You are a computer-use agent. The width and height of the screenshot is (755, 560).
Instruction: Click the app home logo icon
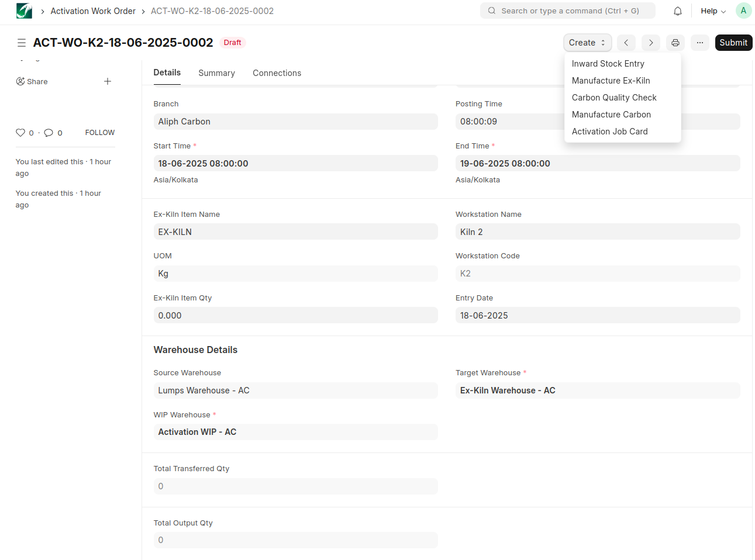coord(24,11)
